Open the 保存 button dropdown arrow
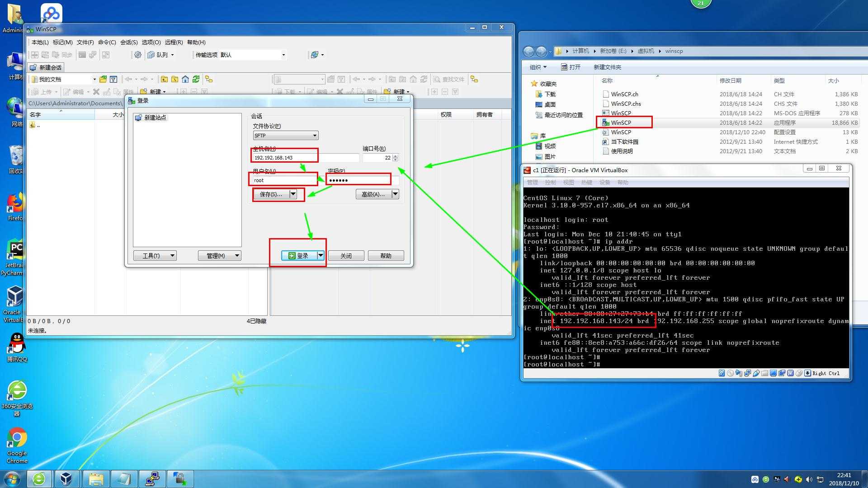 pyautogui.click(x=293, y=194)
